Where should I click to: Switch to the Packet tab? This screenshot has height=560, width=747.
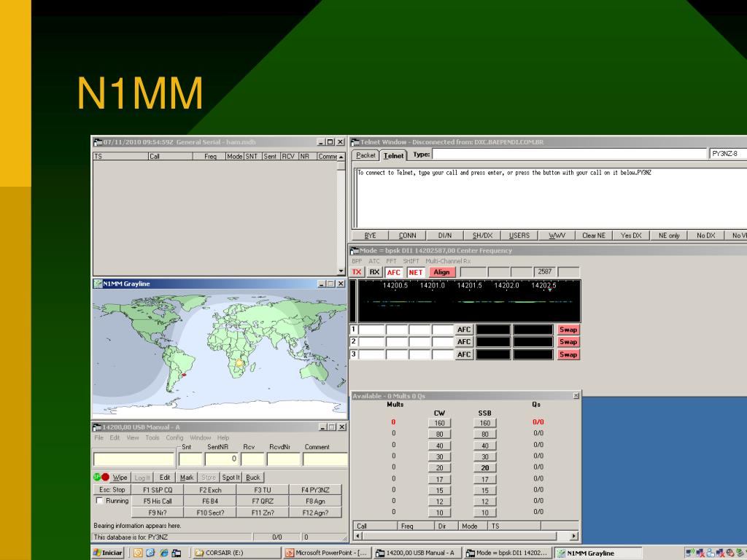tap(366, 155)
